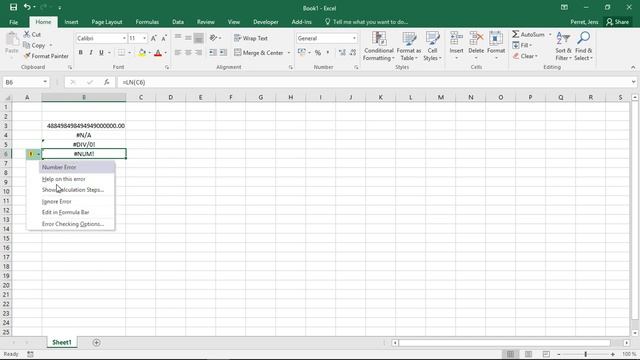This screenshot has width=640, height=360.
Task: Open Cell Styles gallery
Action: click(432, 46)
